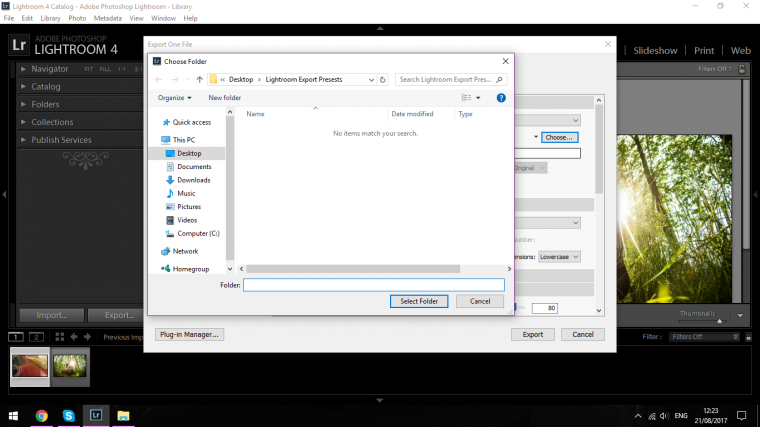Expand the Publish Services panel
This screenshot has height=427, width=760.
23,140
